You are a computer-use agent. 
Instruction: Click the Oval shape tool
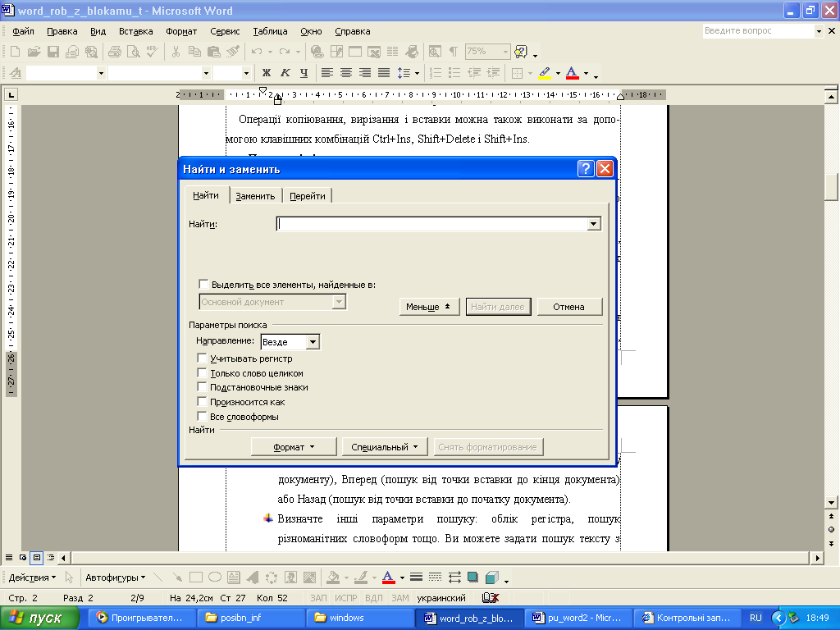[215, 577]
